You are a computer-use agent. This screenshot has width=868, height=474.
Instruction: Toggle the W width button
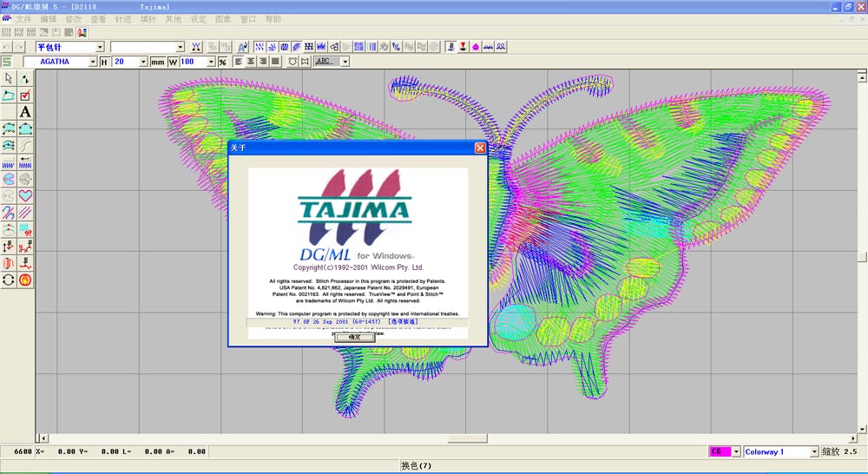[173, 62]
